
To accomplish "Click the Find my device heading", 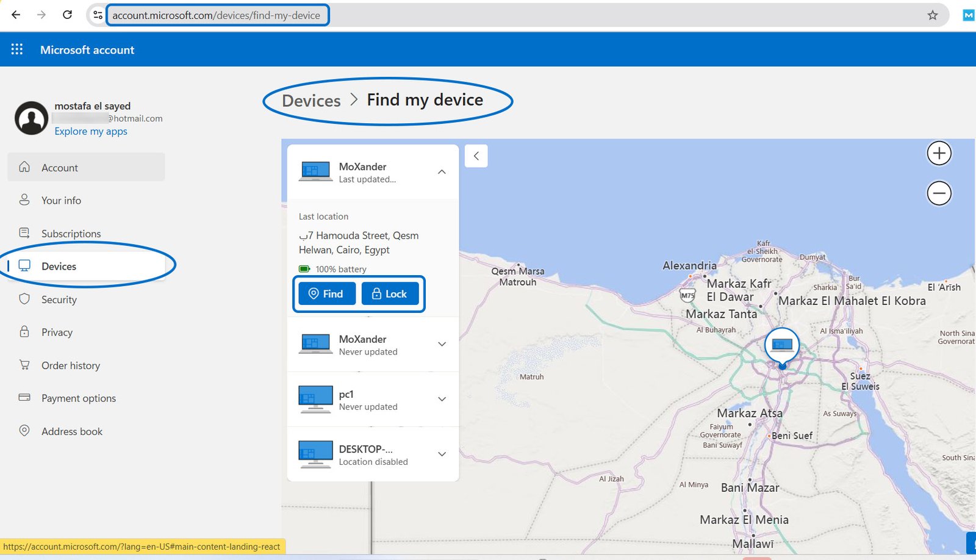I will (425, 100).
